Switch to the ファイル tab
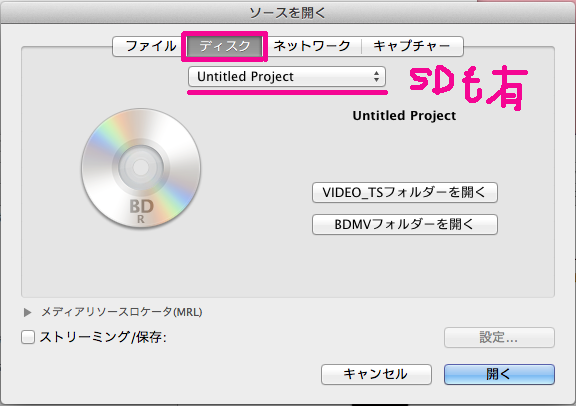 coord(151,46)
